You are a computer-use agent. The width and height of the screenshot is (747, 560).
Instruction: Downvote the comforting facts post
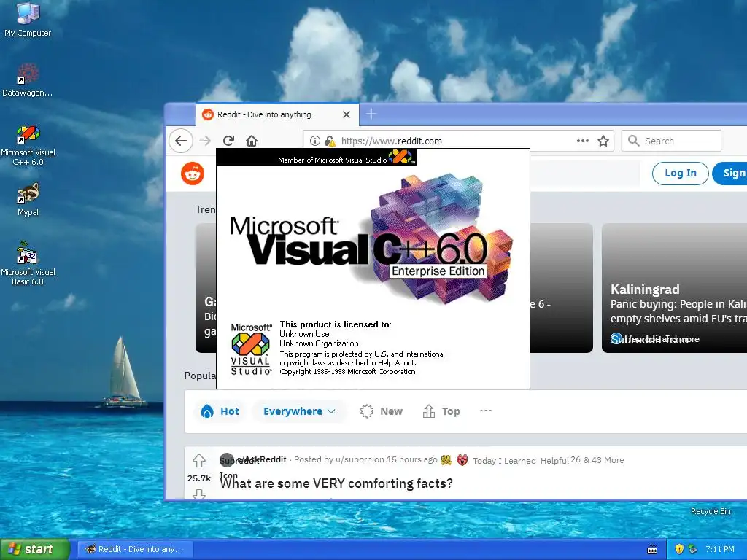(199, 494)
